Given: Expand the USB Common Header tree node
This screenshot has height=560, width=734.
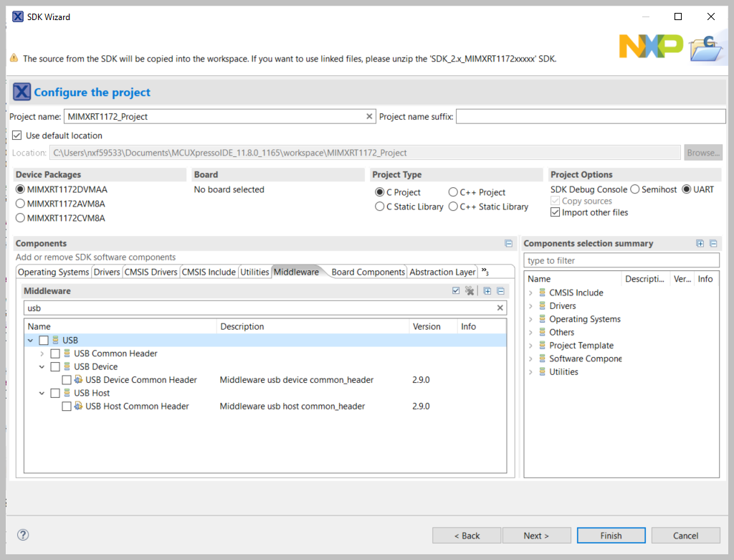Looking at the screenshot, I should [42, 353].
